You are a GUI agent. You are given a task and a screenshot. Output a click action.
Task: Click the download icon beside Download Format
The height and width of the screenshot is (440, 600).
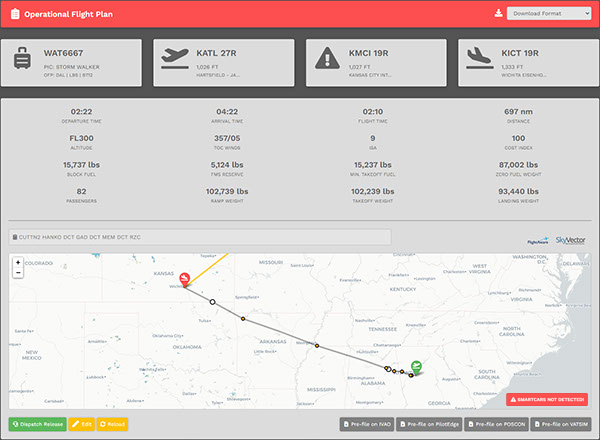point(498,13)
